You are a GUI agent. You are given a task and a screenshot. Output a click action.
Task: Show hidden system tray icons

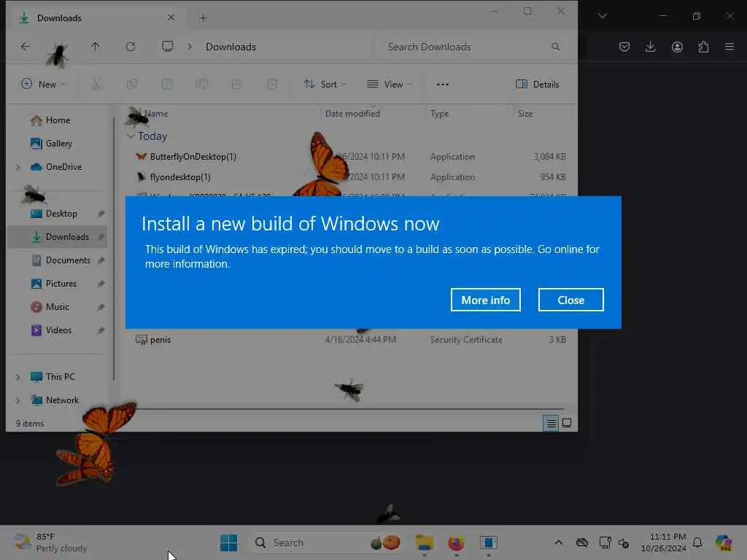pos(558,542)
